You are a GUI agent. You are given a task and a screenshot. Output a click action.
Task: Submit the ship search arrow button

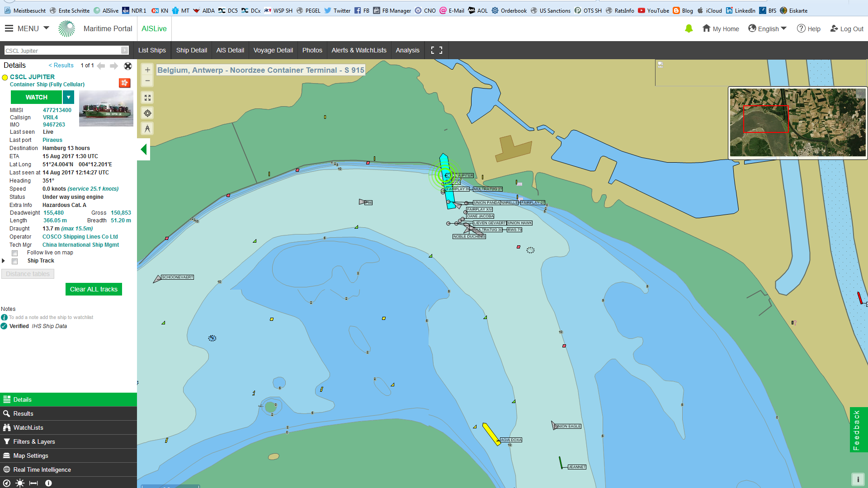(125, 51)
